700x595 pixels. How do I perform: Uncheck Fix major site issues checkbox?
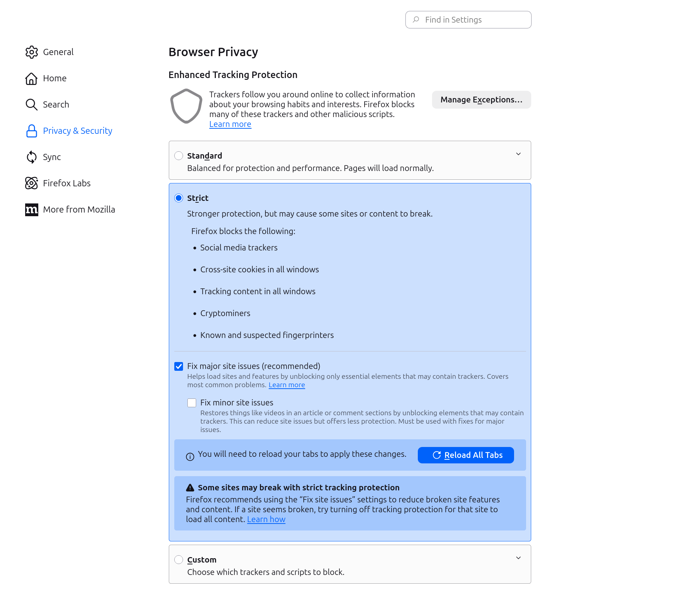coord(179,366)
